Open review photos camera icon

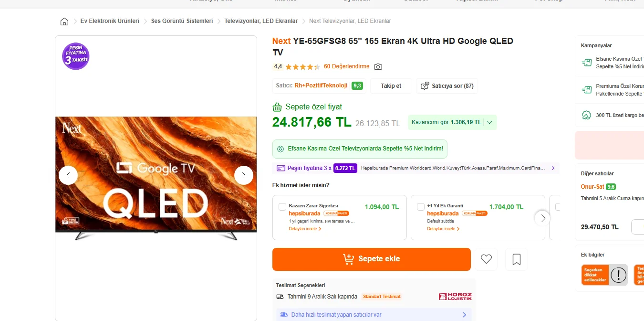tap(378, 67)
